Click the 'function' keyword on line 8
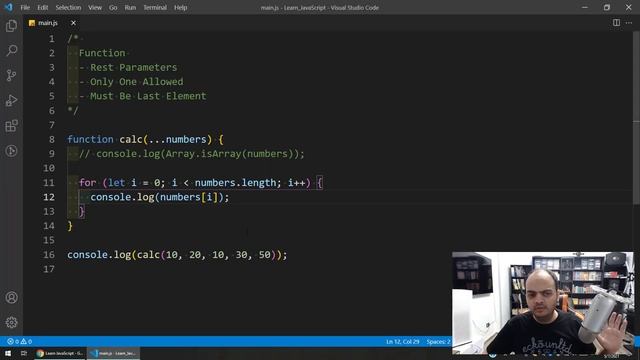The height and width of the screenshot is (360, 640). (x=90, y=139)
